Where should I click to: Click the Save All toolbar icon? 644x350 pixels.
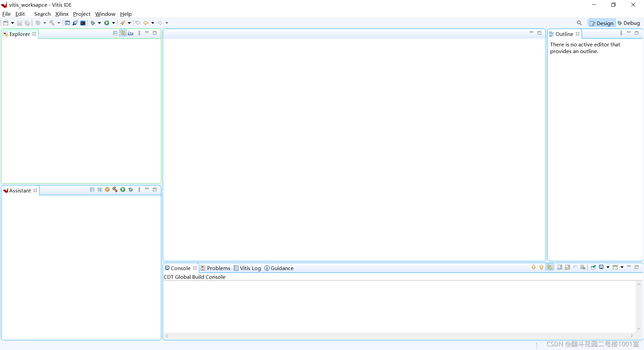coord(28,23)
